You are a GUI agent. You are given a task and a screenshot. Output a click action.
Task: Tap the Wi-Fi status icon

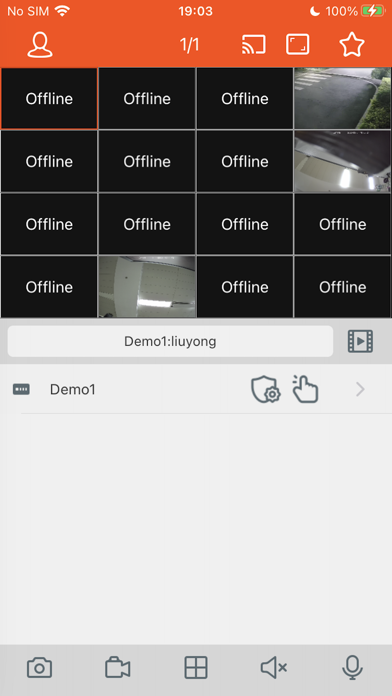click(x=63, y=11)
